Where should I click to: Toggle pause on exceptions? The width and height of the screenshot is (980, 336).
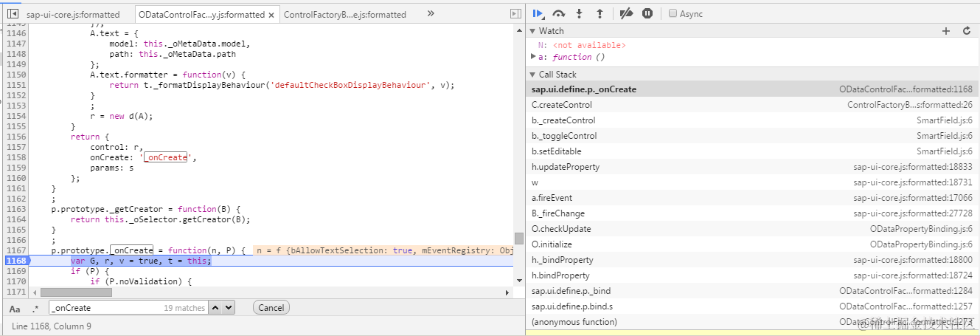pyautogui.click(x=647, y=13)
